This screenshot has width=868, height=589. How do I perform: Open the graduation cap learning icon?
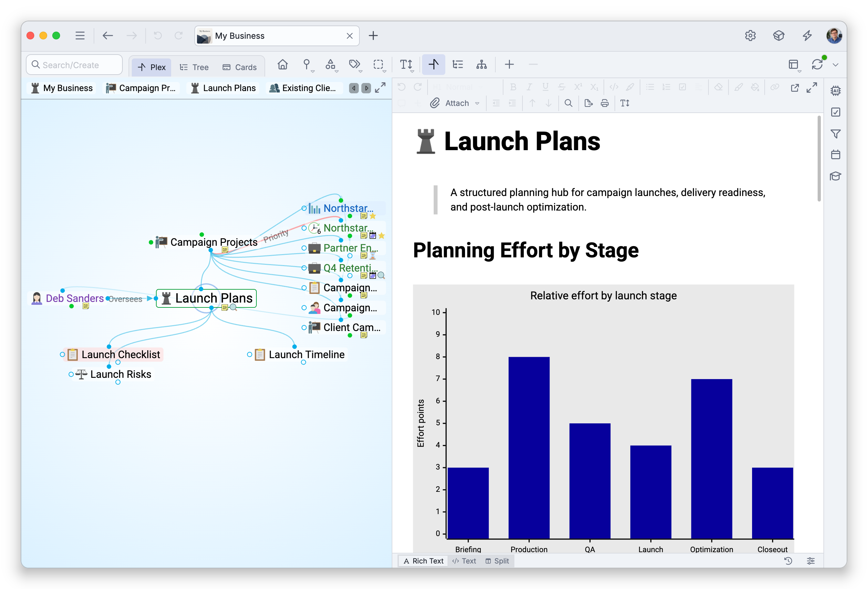(x=835, y=176)
